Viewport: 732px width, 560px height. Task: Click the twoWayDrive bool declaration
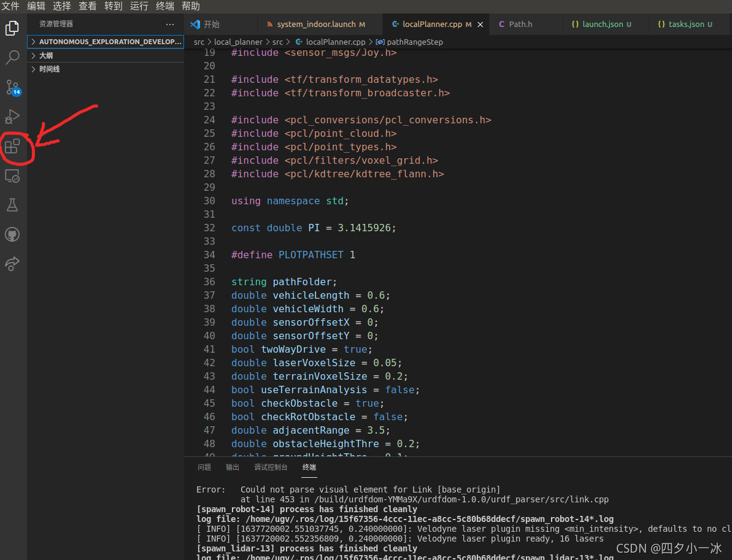pyautogui.click(x=302, y=350)
